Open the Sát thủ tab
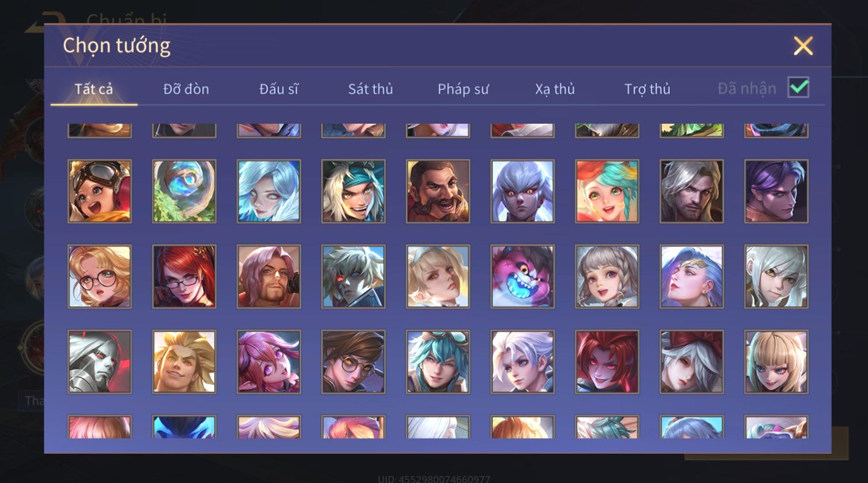868x483 pixels. (x=370, y=89)
